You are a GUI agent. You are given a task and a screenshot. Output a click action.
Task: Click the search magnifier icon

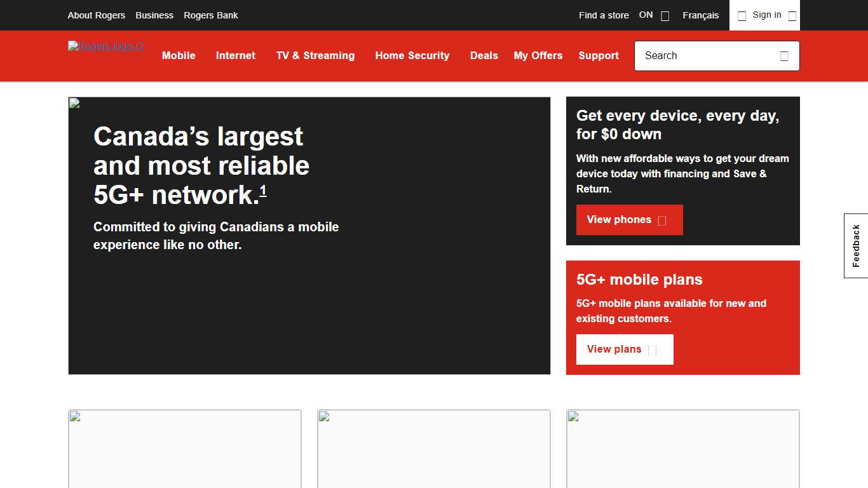[x=784, y=56]
